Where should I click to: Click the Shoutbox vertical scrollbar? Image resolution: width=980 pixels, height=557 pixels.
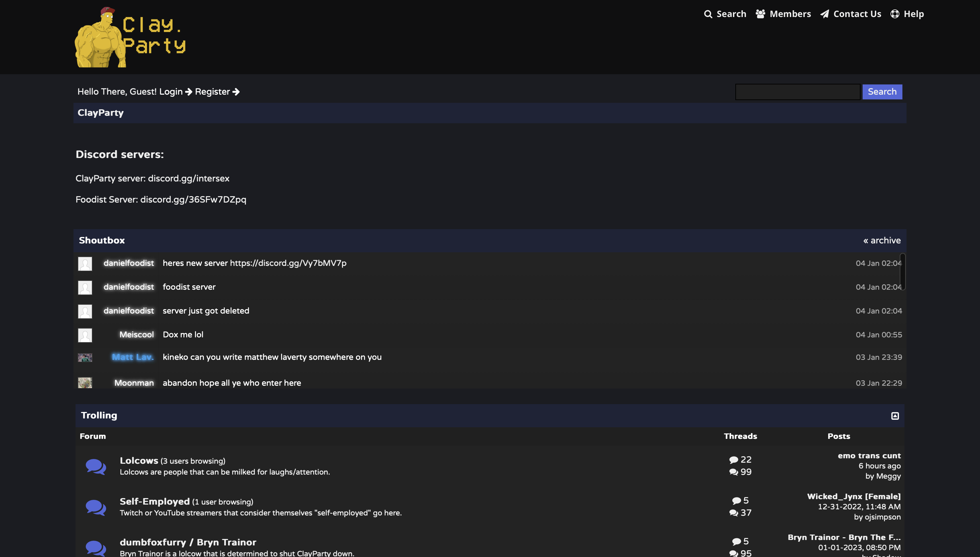[902, 272]
